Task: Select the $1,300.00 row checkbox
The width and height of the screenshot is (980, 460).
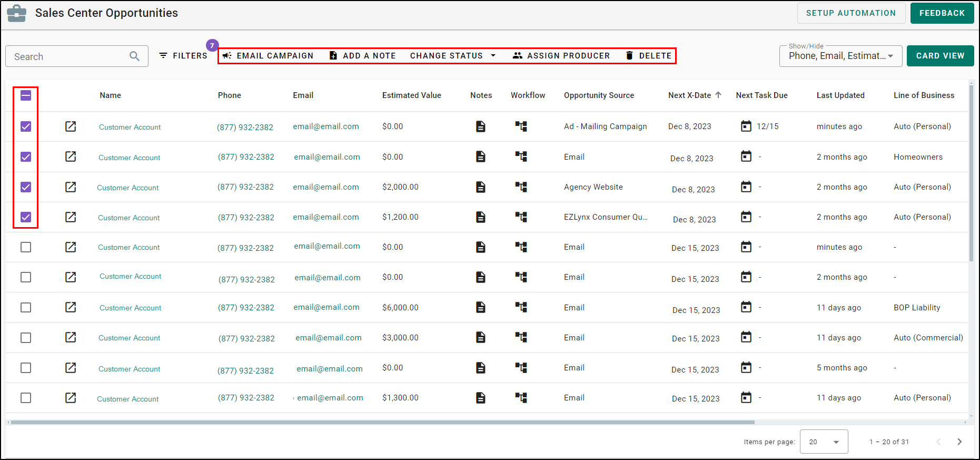Action: pyautogui.click(x=26, y=398)
